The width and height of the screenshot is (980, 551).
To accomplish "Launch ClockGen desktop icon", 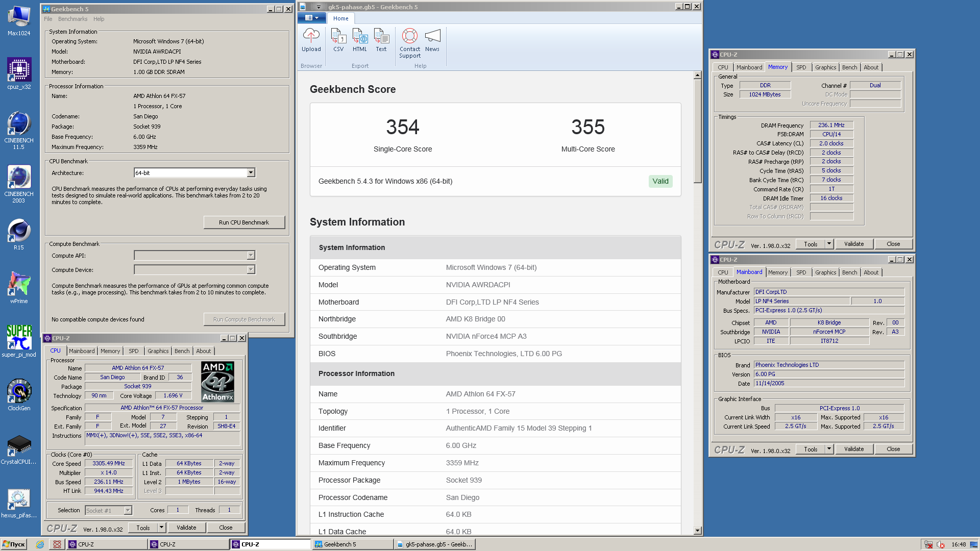I will pos(19,395).
